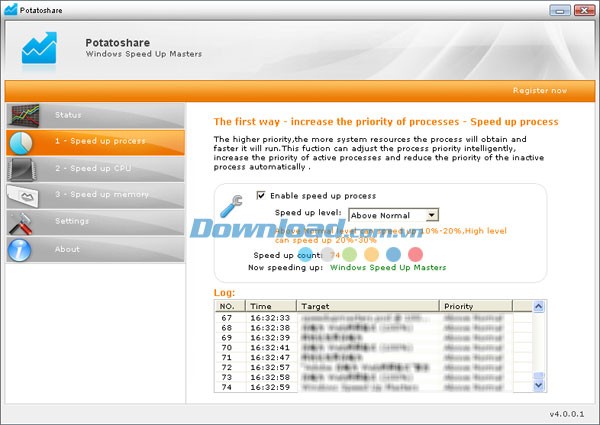Open the About section
The image size is (600, 425).
95,249
